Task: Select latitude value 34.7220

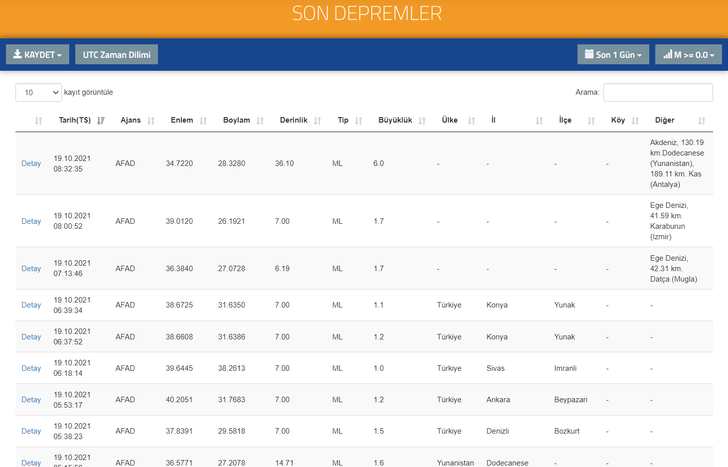Action: [x=179, y=163]
